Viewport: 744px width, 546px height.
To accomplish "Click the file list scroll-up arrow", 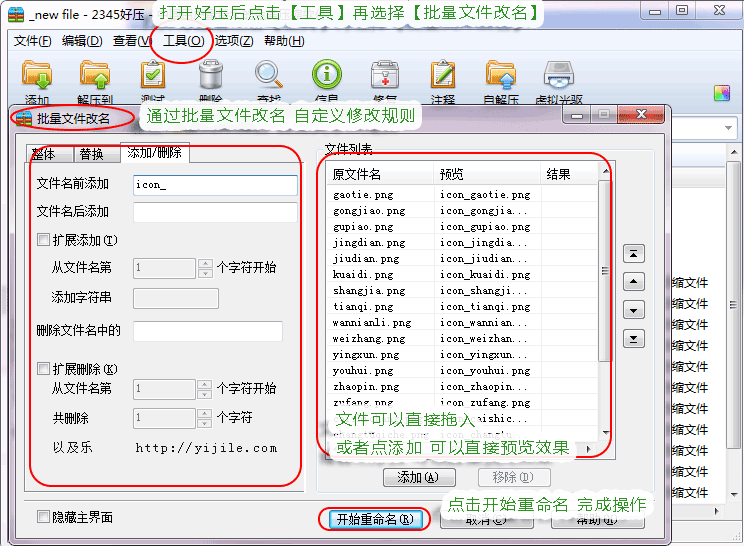I will (605, 171).
